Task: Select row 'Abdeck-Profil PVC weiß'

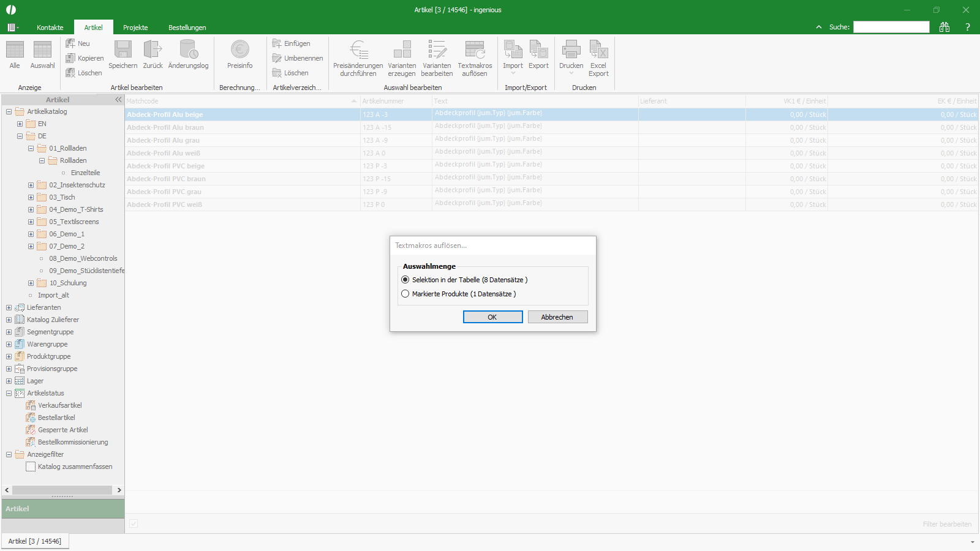Action: [x=551, y=204]
